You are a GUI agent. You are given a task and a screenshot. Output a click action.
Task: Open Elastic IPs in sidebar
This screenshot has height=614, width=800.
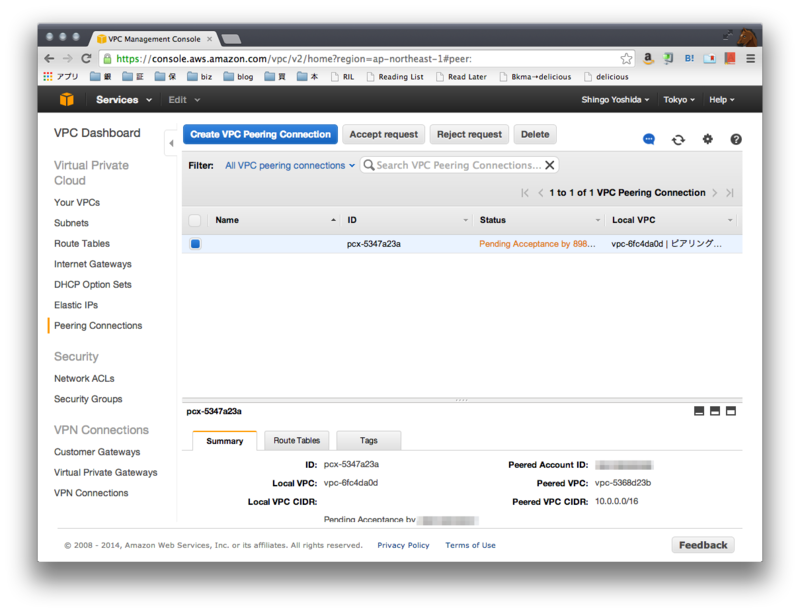coord(76,305)
